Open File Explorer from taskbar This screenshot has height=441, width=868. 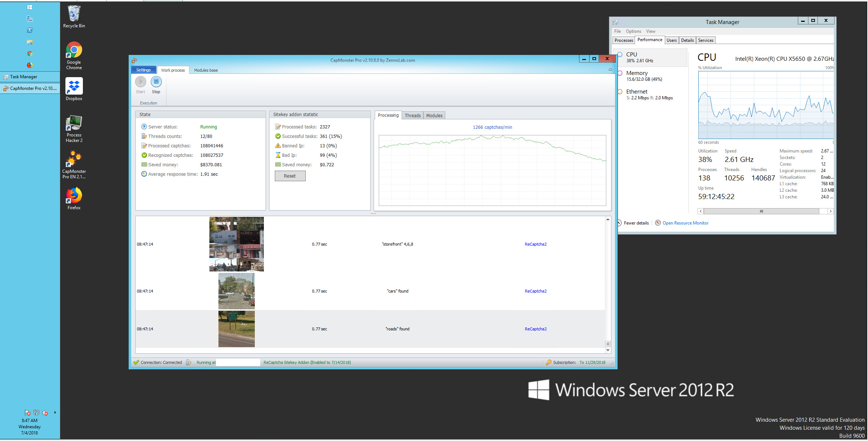(x=30, y=42)
